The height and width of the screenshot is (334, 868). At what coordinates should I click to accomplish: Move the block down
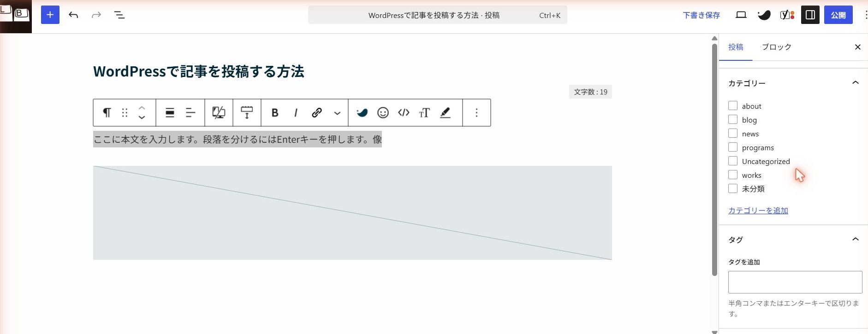coord(142,117)
